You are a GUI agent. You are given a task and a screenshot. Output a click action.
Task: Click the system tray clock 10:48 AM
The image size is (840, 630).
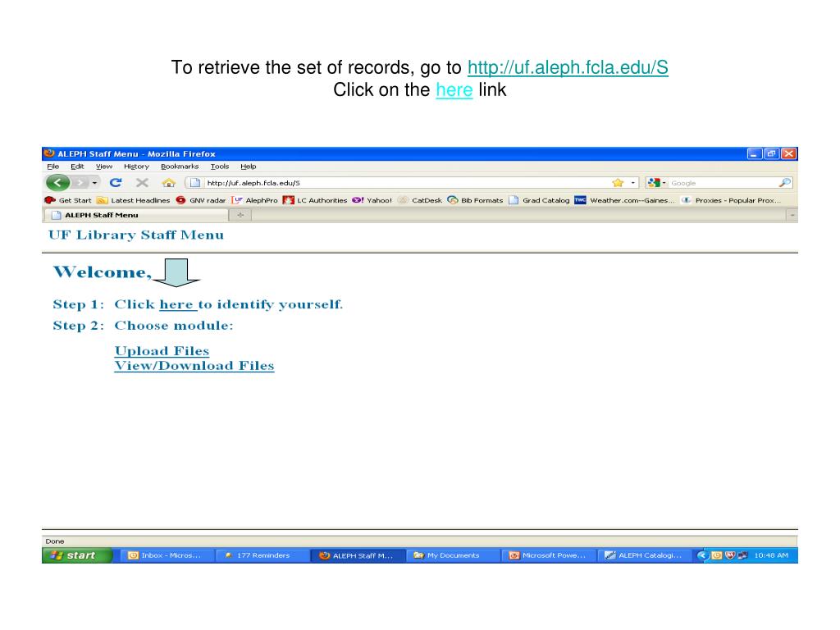(x=771, y=555)
